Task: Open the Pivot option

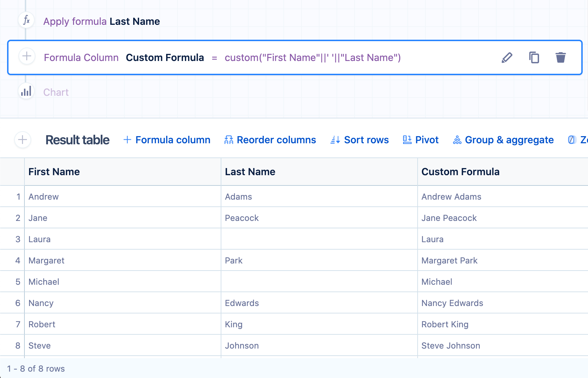Action: [x=421, y=140]
